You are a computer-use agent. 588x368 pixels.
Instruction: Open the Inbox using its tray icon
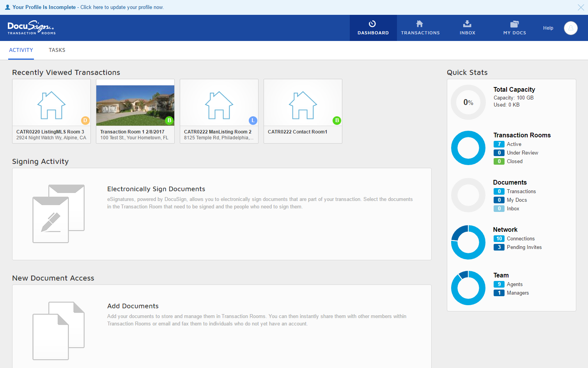(467, 23)
